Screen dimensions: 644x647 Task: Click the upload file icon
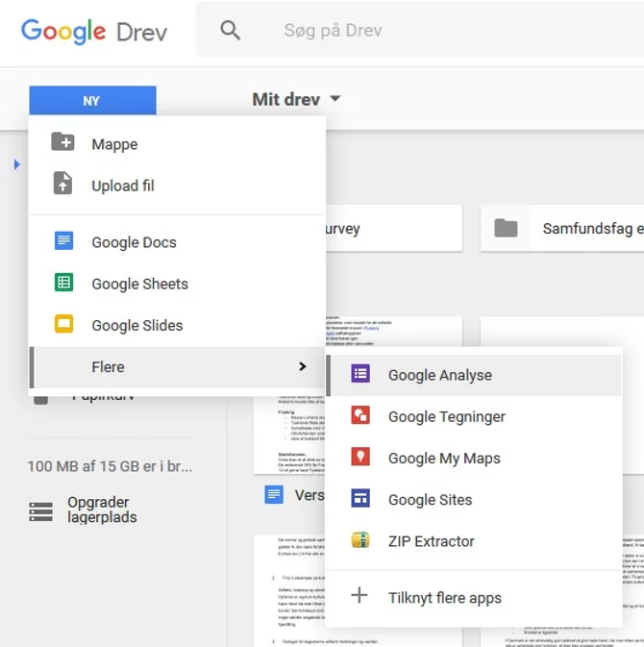click(62, 183)
